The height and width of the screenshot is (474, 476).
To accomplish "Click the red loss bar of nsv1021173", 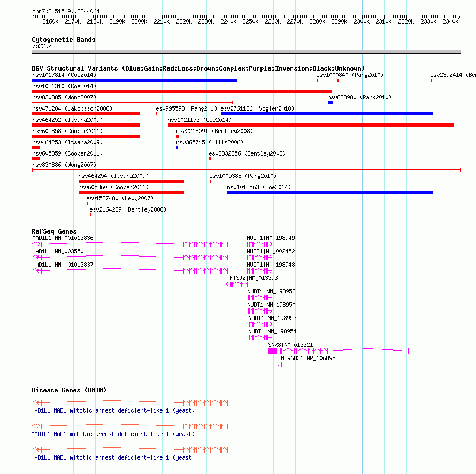I will click(311, 125).
